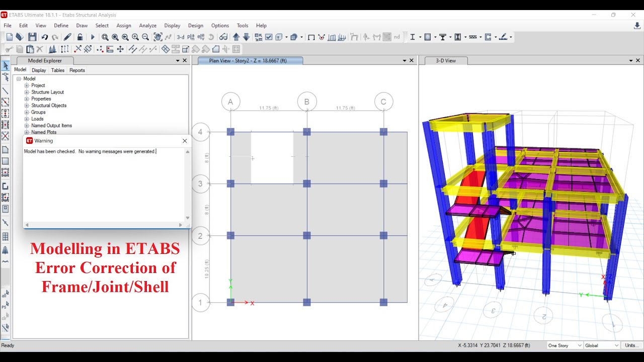Open the Define menu

point(61,26)
